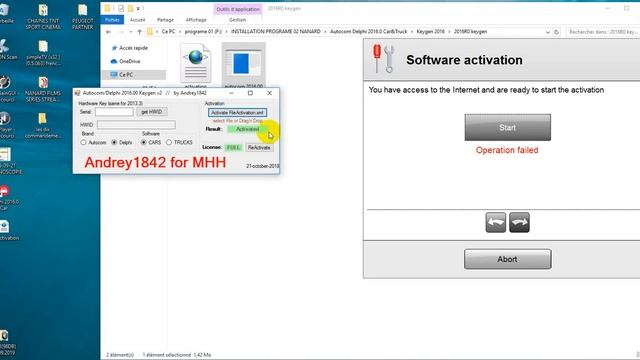Click the forward arrow in Software activation
Screen dimensions: 640x360
[x=519, y=222]
